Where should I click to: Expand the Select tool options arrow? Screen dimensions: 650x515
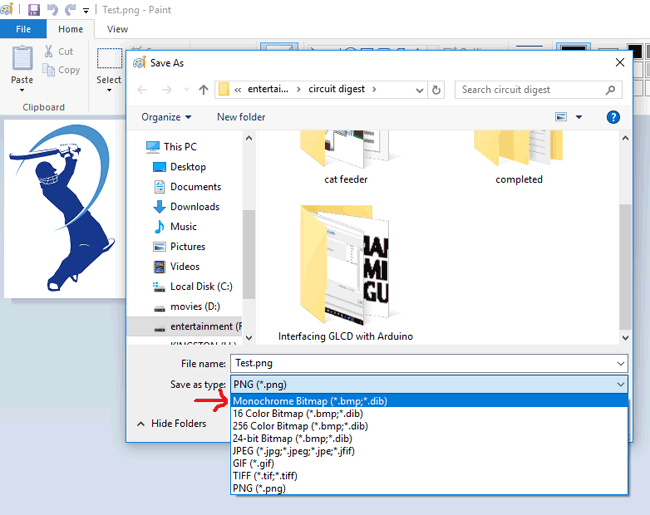pos(109,90)
